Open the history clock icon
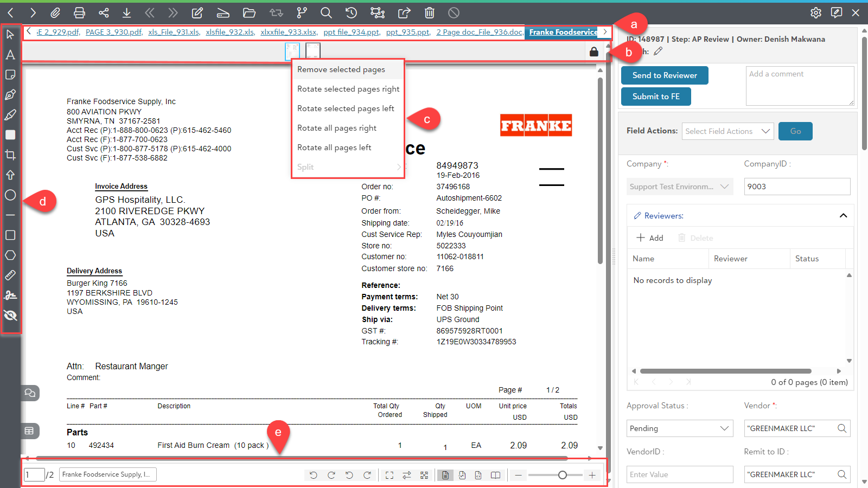This screenshot has width=868, height=488. pyautogui.click(x=351, y=12)
